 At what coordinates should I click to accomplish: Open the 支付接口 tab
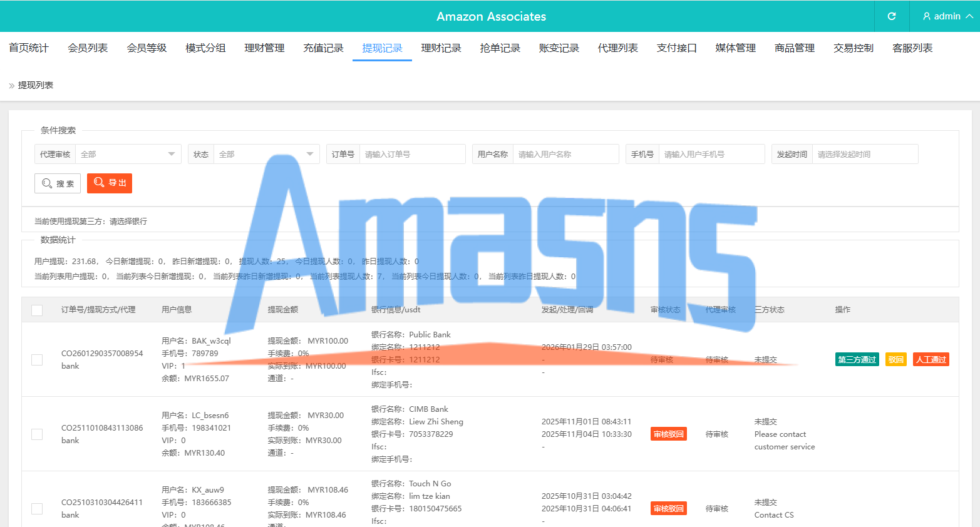pos(676,48)
